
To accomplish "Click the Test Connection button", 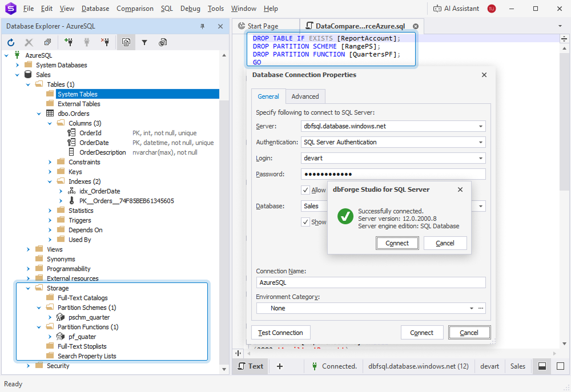I will [x=280, y=333].
